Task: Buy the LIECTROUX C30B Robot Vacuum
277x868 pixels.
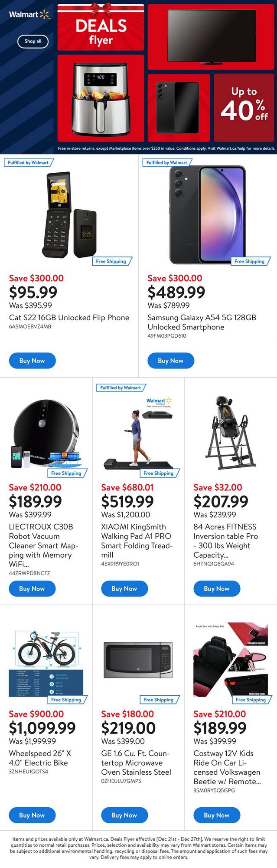Action: point(32,589)
